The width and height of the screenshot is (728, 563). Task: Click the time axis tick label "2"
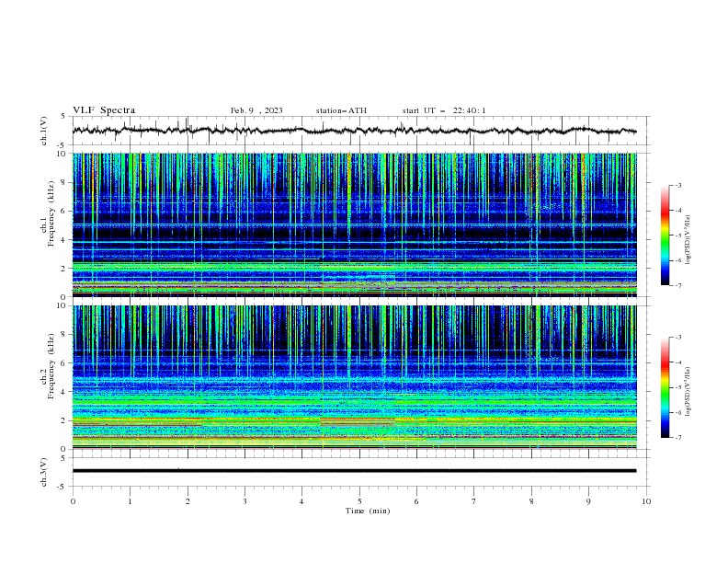(x=188, y=501)
